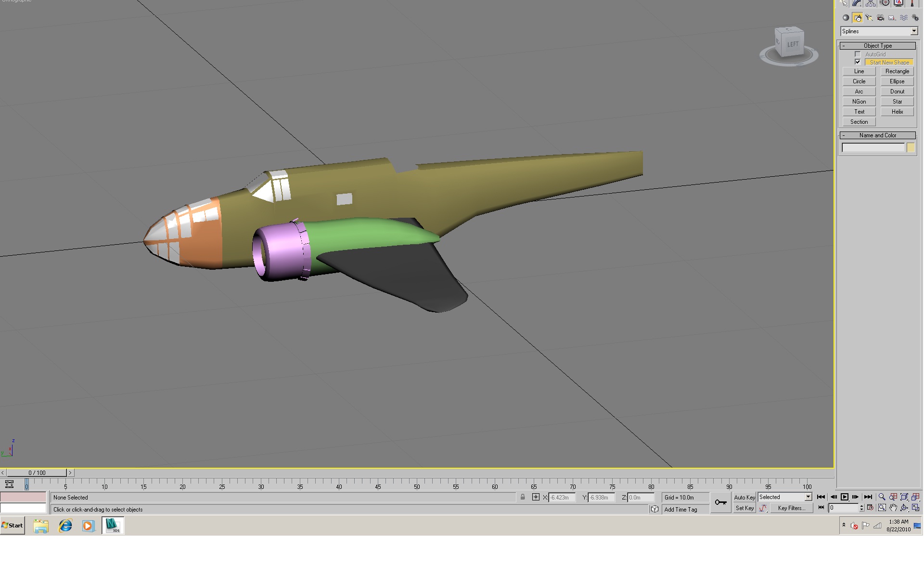Open the Time Configuration icon

[x=870, y=508]
